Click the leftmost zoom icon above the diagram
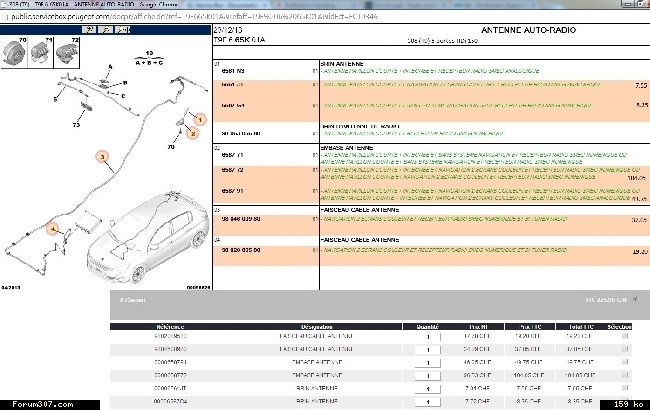 point(89,29)
